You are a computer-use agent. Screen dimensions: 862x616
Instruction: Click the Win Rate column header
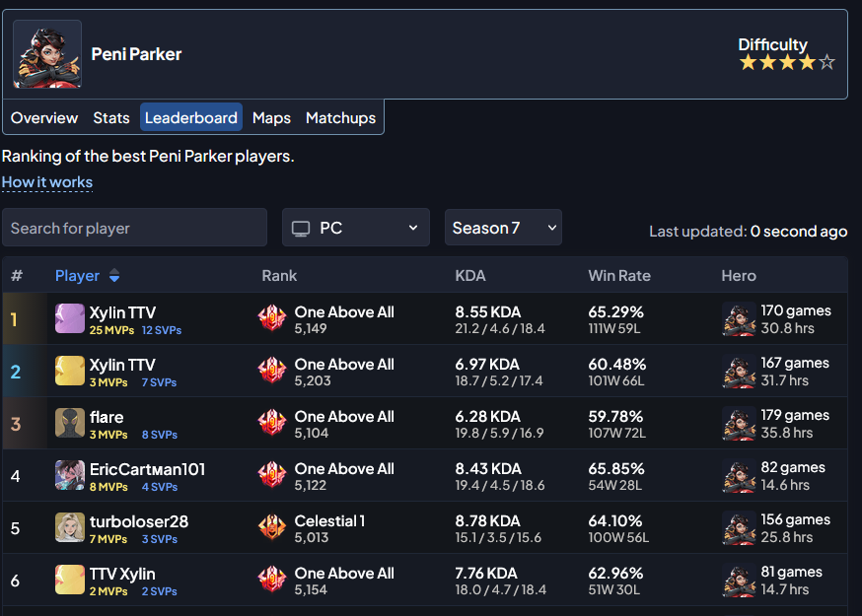[619, 276]
